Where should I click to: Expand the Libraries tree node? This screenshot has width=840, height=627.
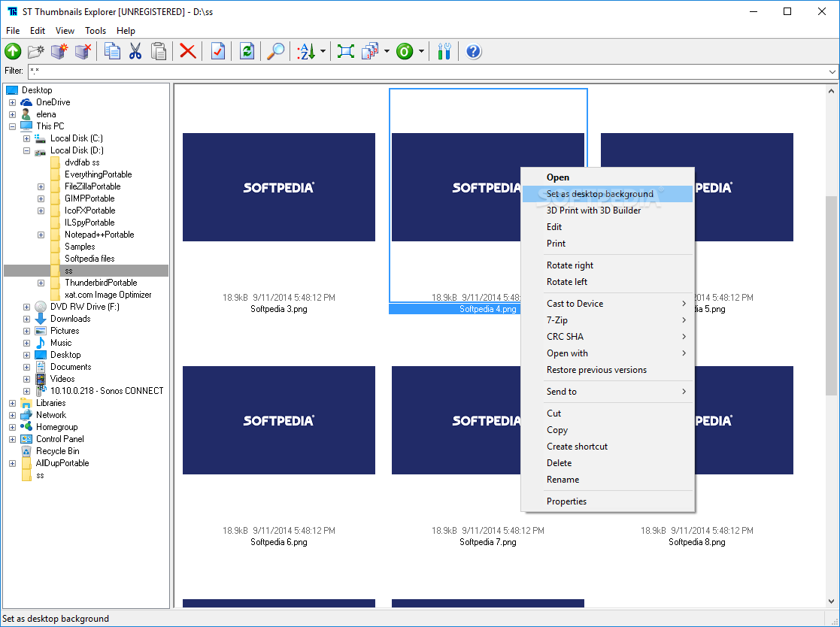[12, 403]
